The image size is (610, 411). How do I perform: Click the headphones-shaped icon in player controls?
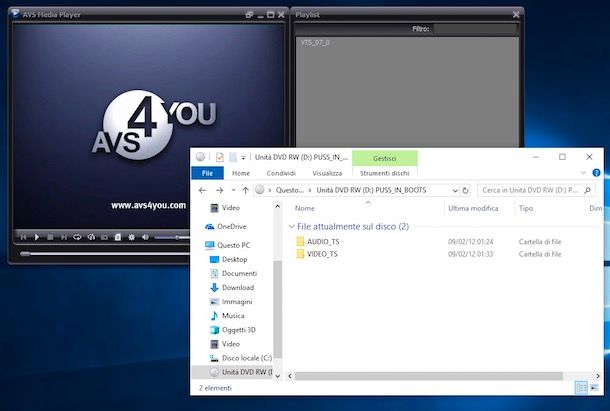pyautogui.click(x=91, y=237)
